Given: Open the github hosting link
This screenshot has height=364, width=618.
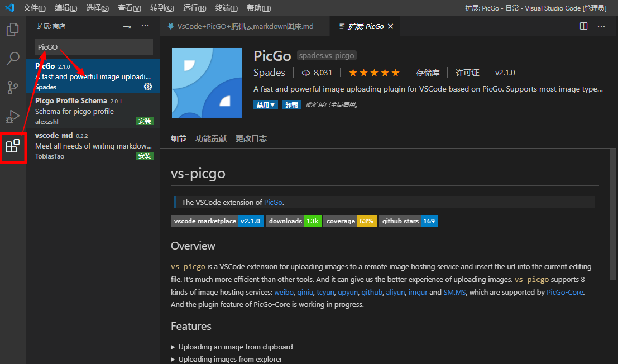Looking at the screenshot, I should coord(372,293).
